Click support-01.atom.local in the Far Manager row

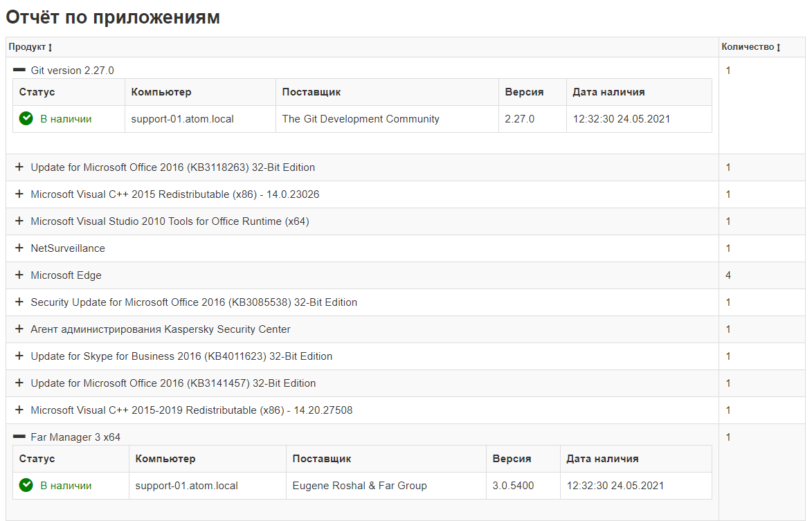tap(187, 486)
